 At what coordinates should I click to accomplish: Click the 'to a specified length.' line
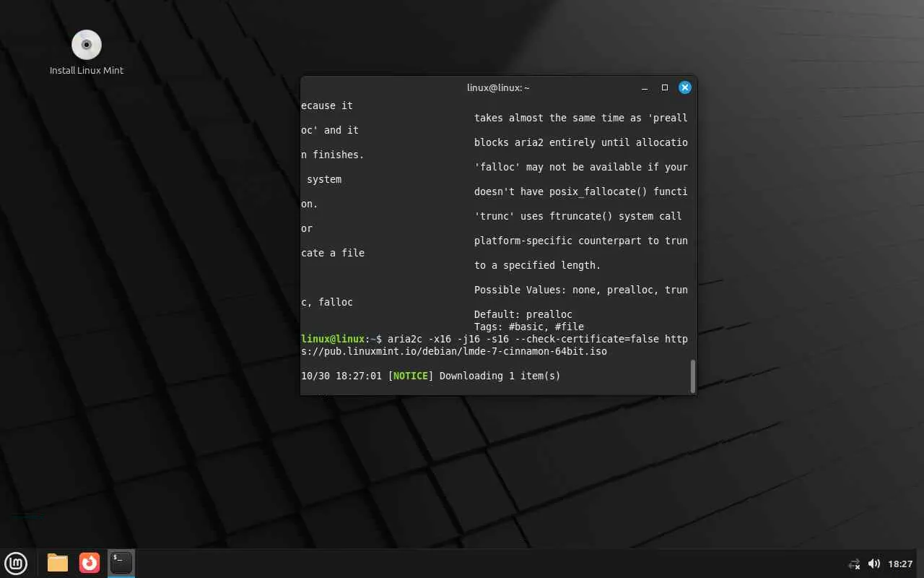[x=538, y=265]
